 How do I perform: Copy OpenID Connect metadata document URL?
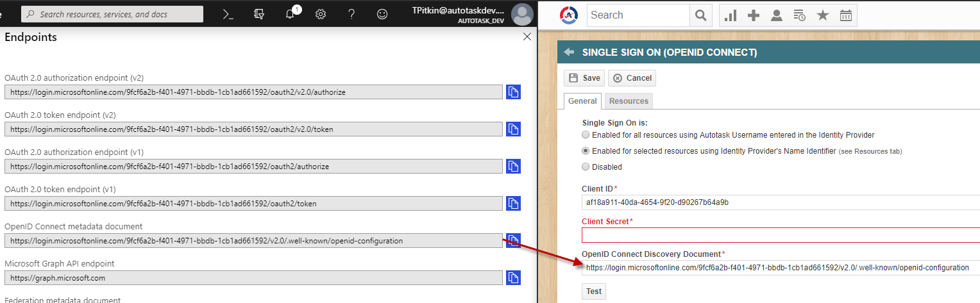coord(513,241)
